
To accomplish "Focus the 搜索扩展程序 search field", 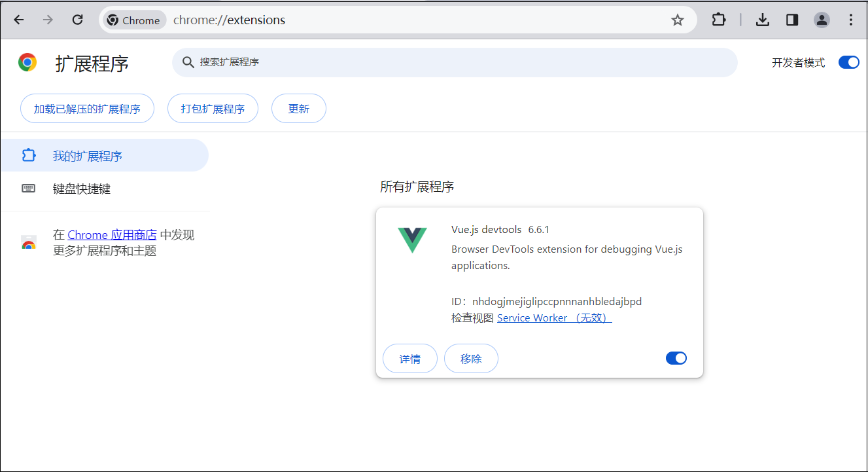I will 455,62.
